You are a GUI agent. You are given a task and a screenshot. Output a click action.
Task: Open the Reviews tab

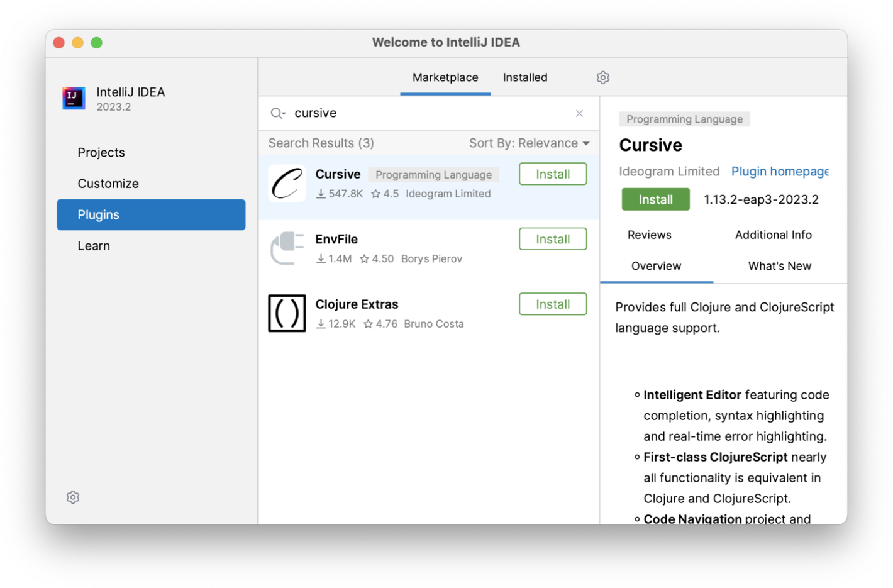650,235
